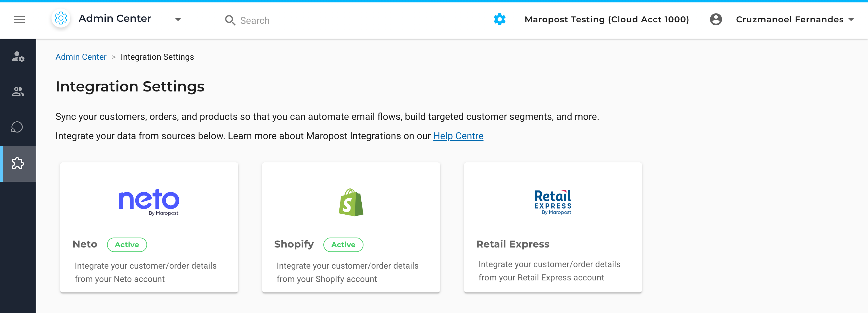
Task: Focus the Search input field
Action: (x=255, y=21)
